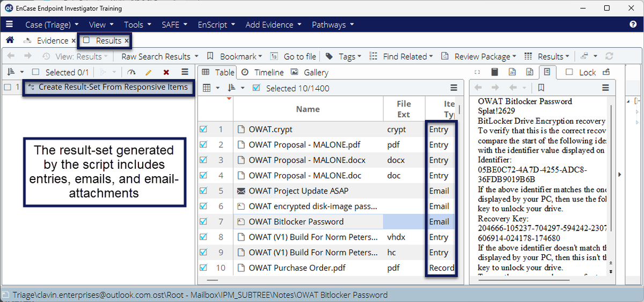Close the Results tab

point(127,41)
